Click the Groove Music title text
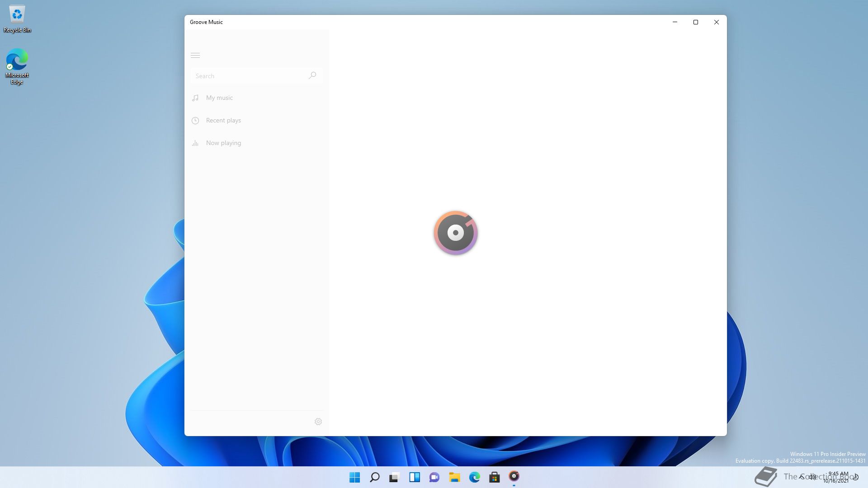 click(x=206, y=22)
